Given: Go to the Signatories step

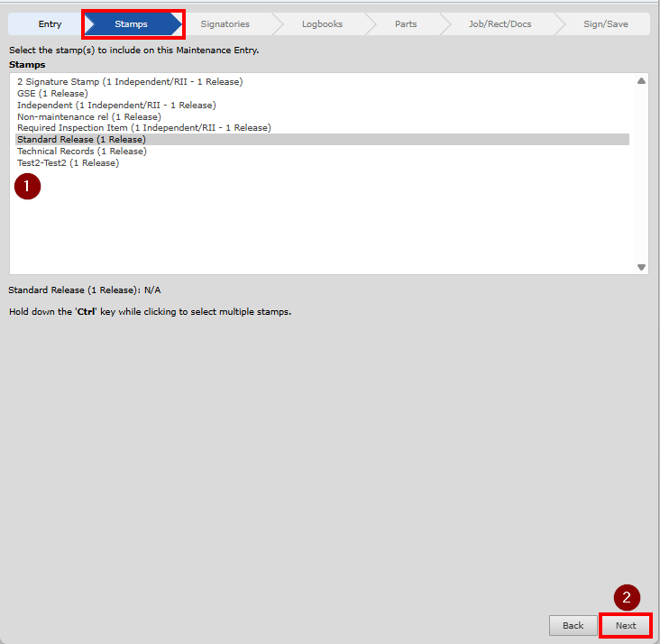Looking at the screenshot, I should 225,24.
